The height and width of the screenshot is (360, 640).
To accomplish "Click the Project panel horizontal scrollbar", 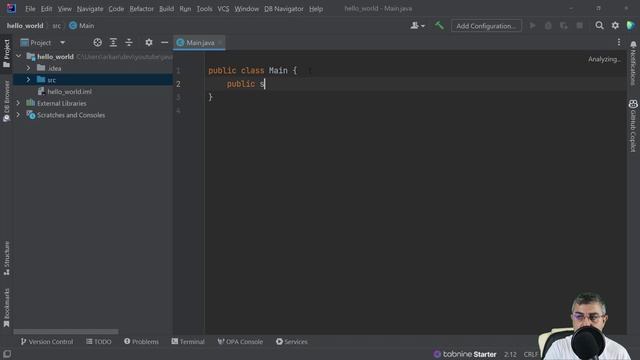I will pos(66,331).
